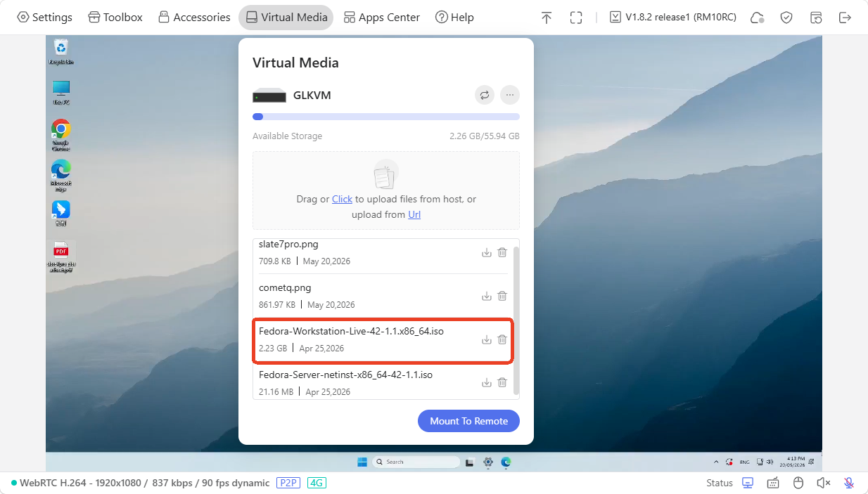Refresh the GLKVM storage list
Viewport: 868px width, 494px height.
pyautogui.click(x=485, y=95)
